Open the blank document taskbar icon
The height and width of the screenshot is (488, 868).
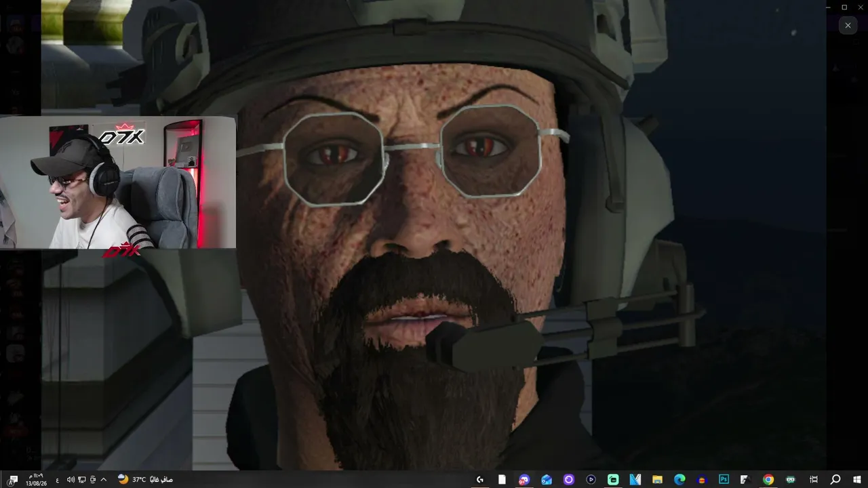pos(502,479)
